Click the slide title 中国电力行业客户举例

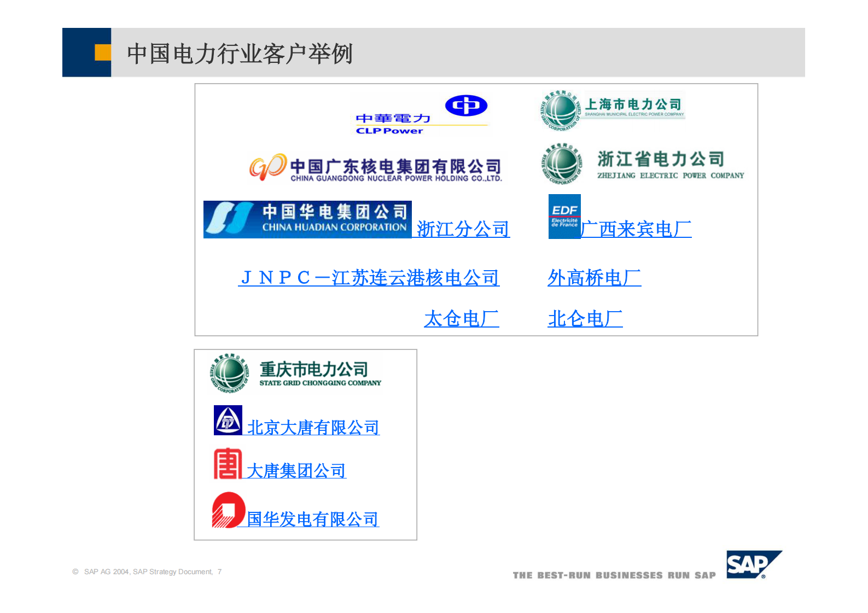(240, 54)
